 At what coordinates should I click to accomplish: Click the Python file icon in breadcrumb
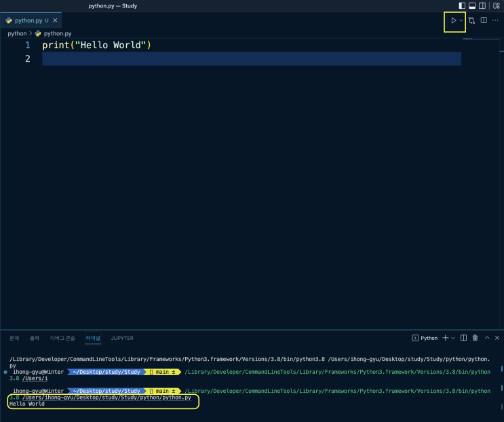click(38, 33)
